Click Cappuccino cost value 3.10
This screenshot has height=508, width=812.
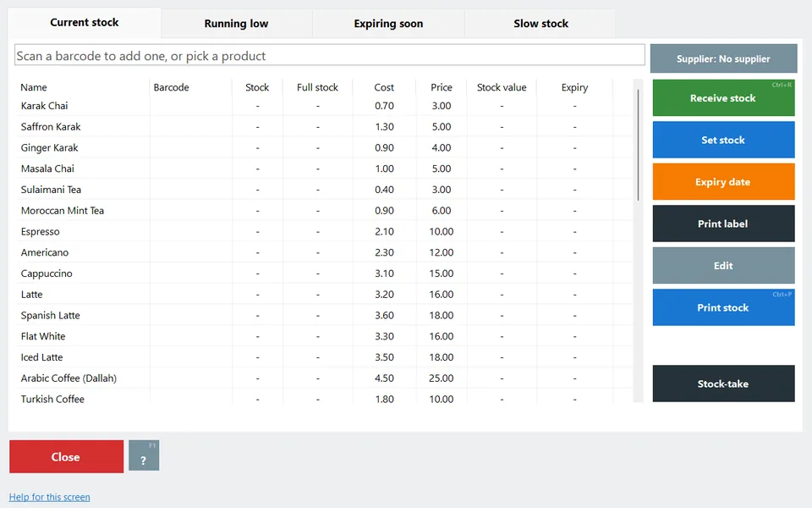(x=384, y=273)
